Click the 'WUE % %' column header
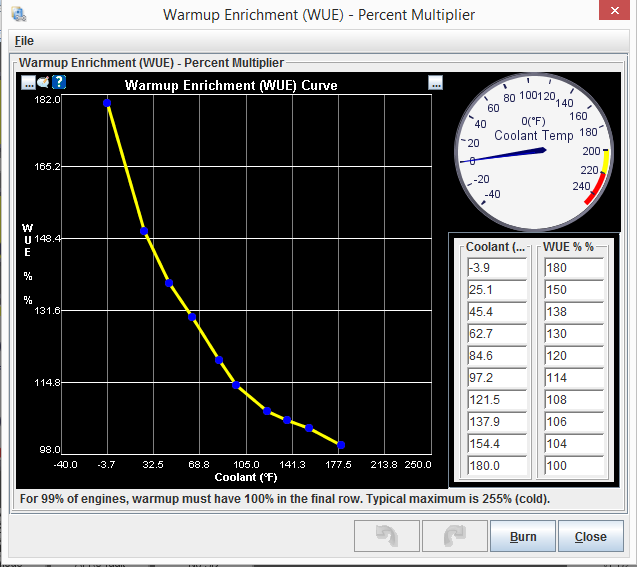637x567 pixels. [x=568, y=247]
